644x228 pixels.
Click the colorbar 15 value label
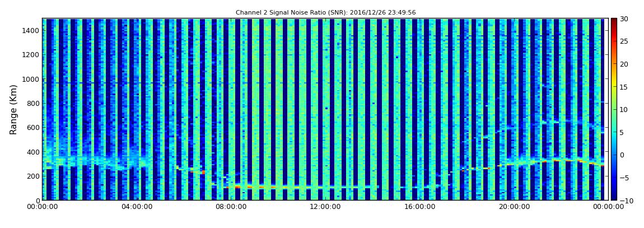[x=623, y=87]
